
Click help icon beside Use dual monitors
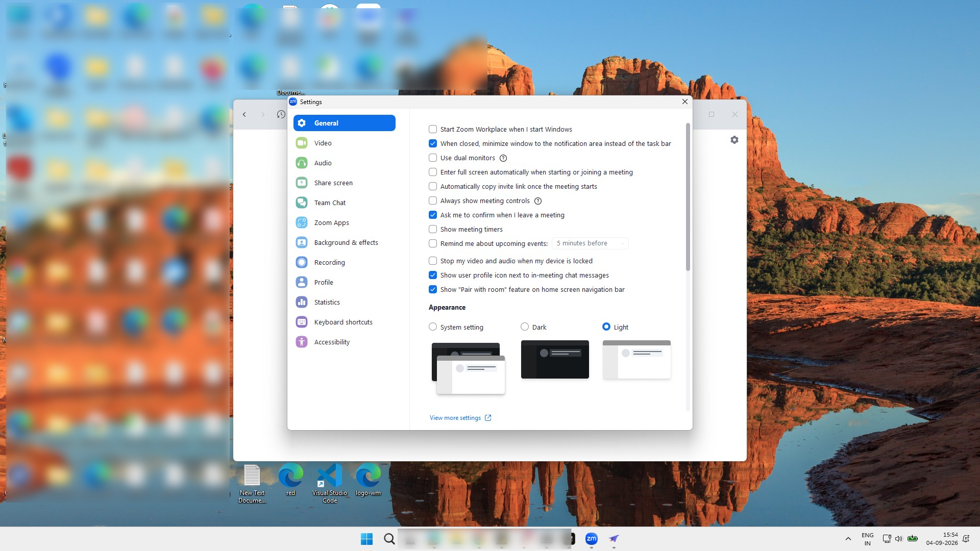pos(503,158)
